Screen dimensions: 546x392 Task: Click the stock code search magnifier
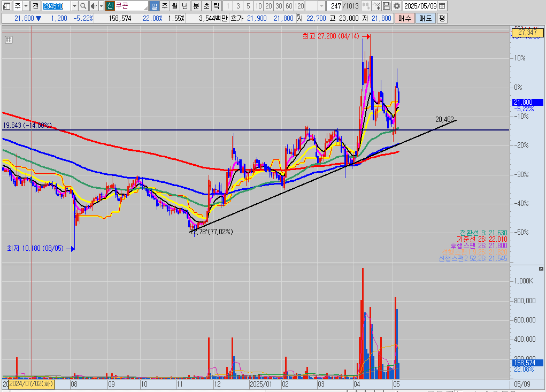[x=83, y=6]
